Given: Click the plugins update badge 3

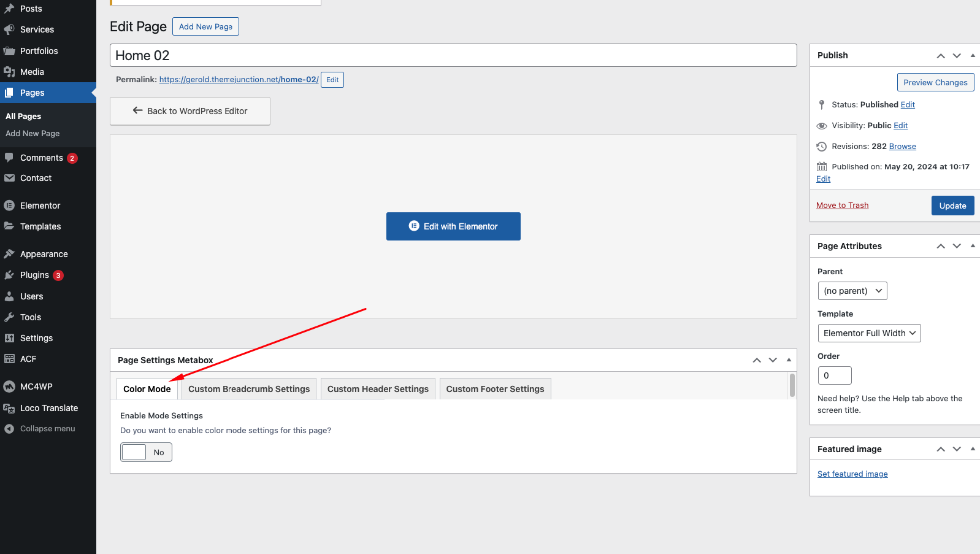Looking at the screenshot, I should [58, 275].
